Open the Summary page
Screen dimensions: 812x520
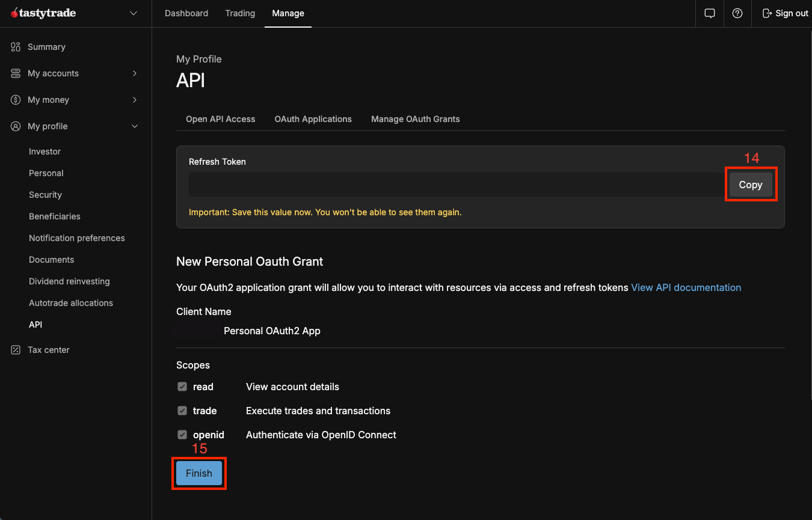(x=46, y=47)
